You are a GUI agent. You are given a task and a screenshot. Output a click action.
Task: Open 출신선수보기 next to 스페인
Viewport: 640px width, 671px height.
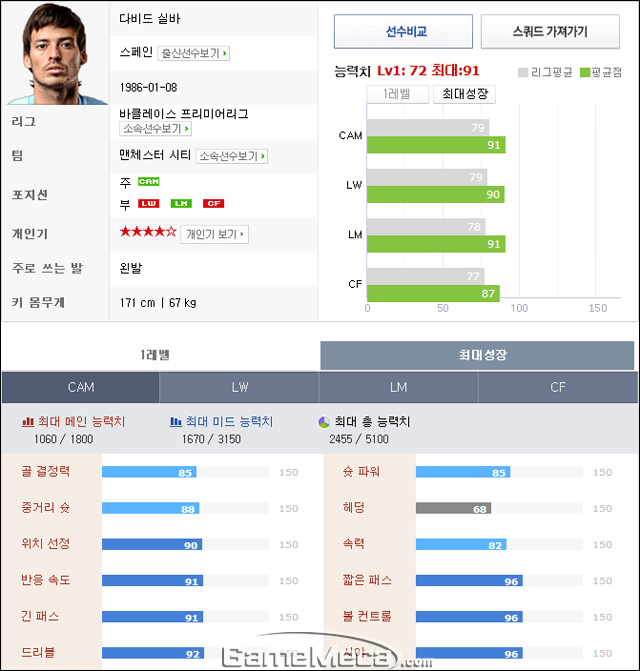pos(194,53)
